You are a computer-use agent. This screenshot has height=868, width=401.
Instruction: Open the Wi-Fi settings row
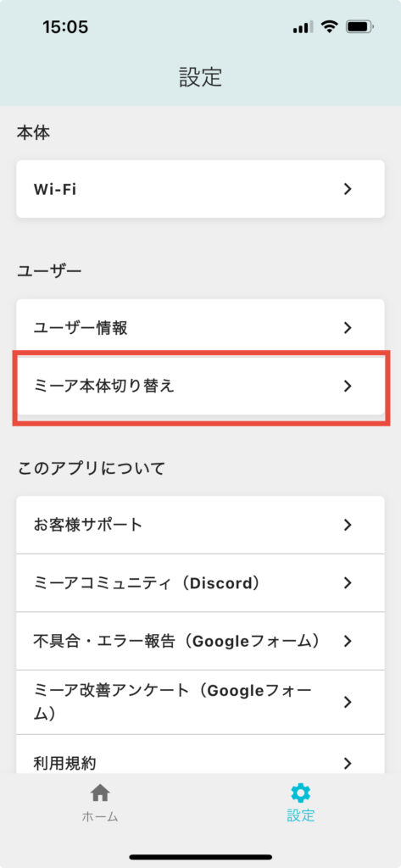tap(200, 189)
